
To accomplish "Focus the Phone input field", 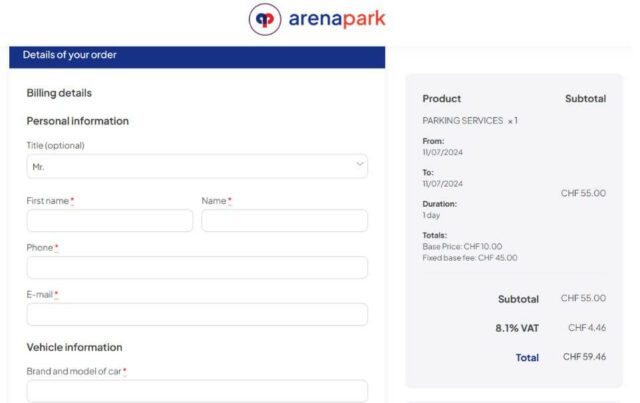I will [197, 267].
